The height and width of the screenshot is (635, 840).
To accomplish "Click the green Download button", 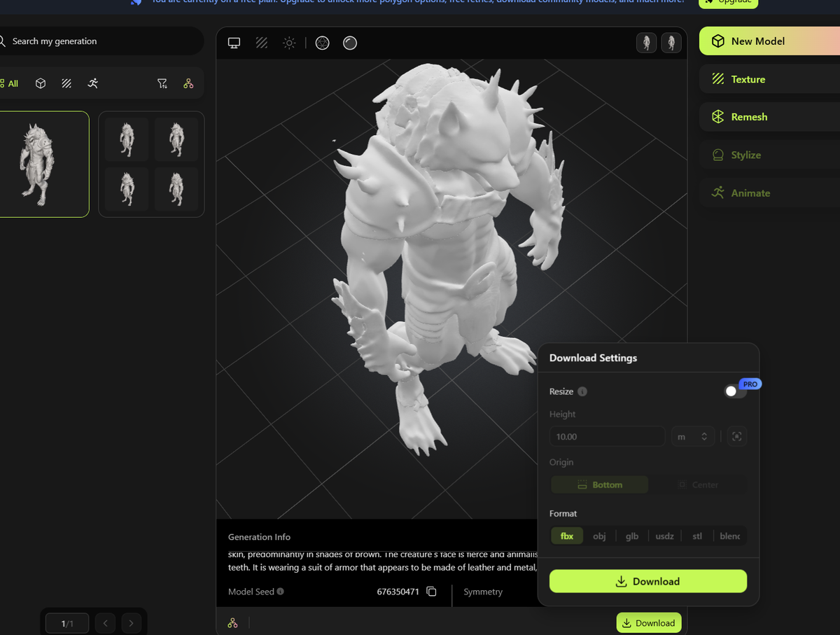I will (x=647, y=581).
